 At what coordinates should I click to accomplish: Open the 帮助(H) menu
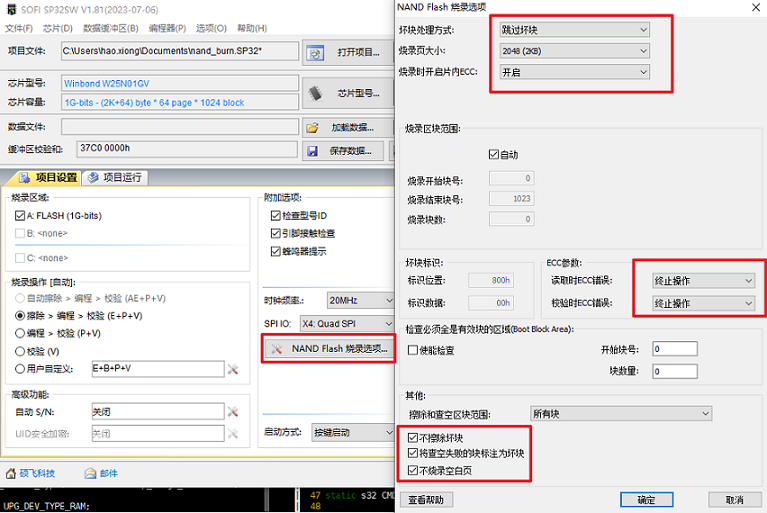point(252,28)
